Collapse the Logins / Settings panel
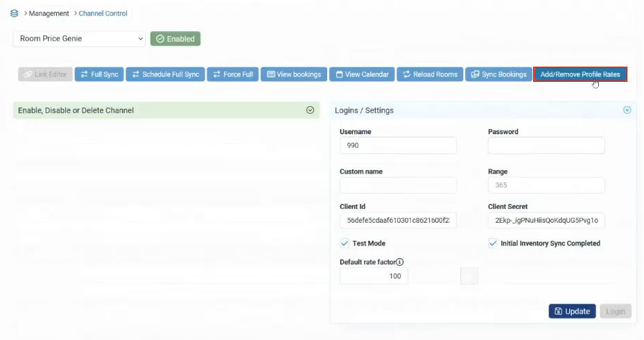This screenshot has width=644, height=340. tap(627, 110)
